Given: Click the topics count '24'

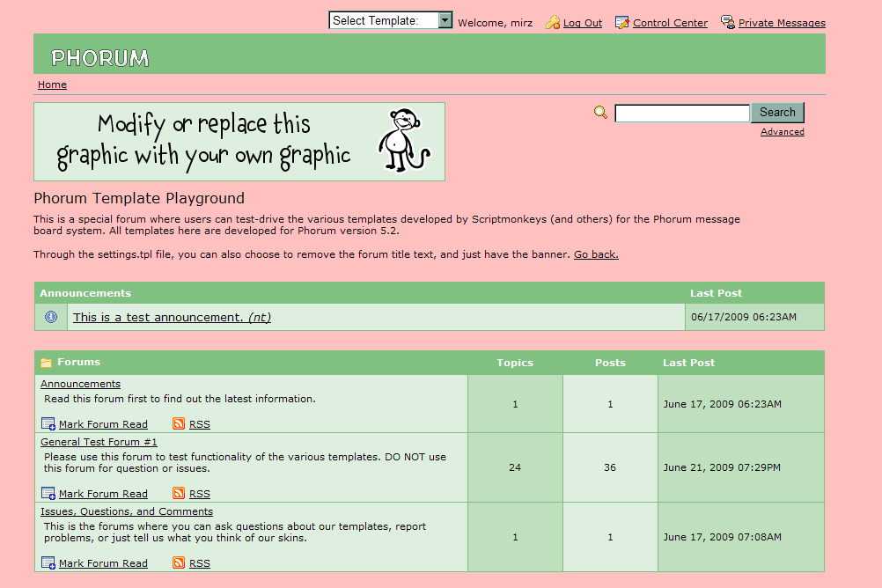Looking at the screenshot, I should click(x=515, y=467).
